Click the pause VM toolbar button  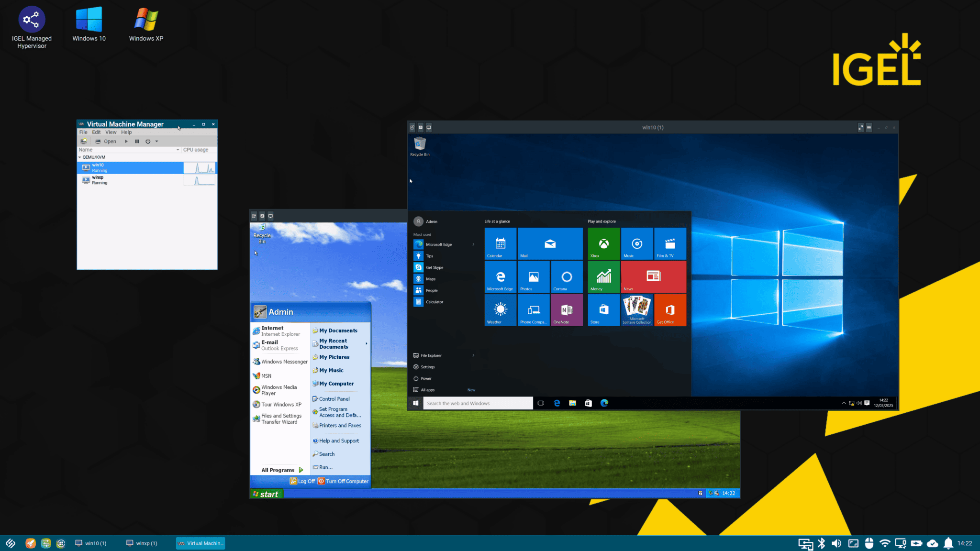click(x=137, y=142)
